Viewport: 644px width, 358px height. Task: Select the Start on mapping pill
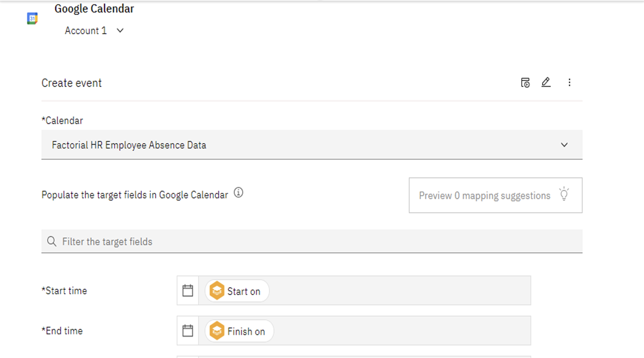point(237,291)
